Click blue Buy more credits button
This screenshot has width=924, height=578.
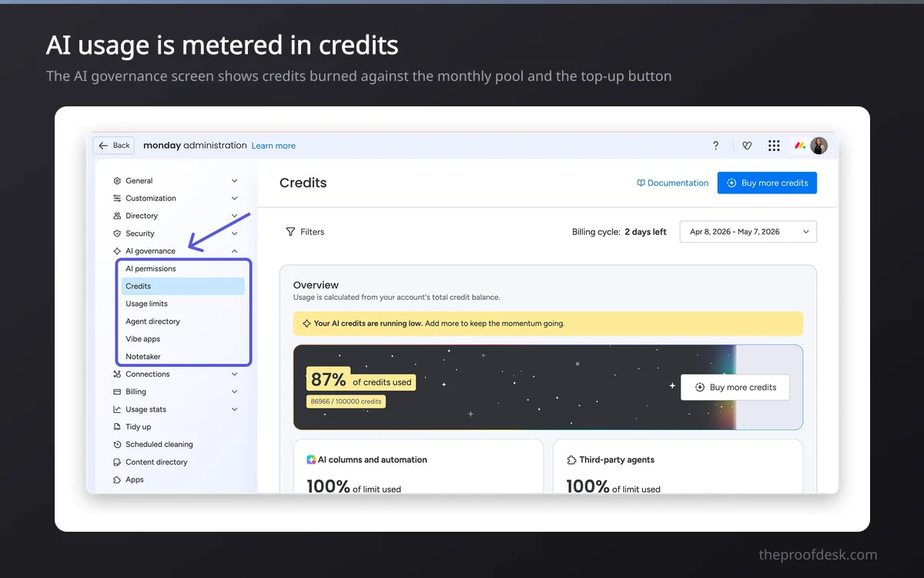(767, 183)
